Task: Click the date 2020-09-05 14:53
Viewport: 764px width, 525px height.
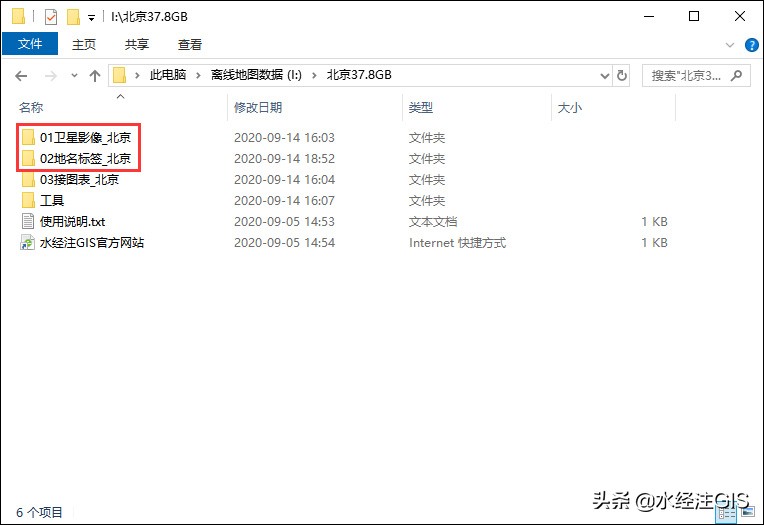Action: [x=285, y=222]
